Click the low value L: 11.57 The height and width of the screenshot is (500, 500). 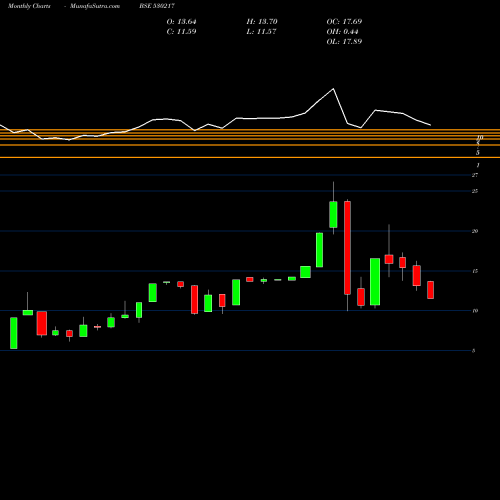[261, 32]
